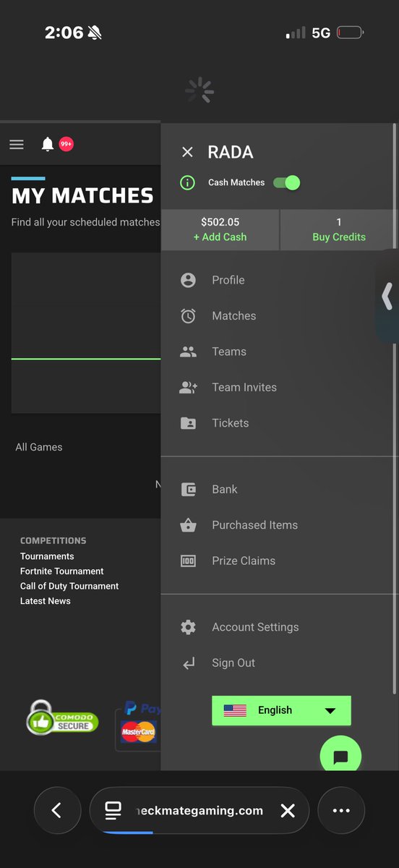Image resolution: width=399 pixels, height=868 pixels.
Task: Tap the 2:06 clock
Action: tap(64, 33)
